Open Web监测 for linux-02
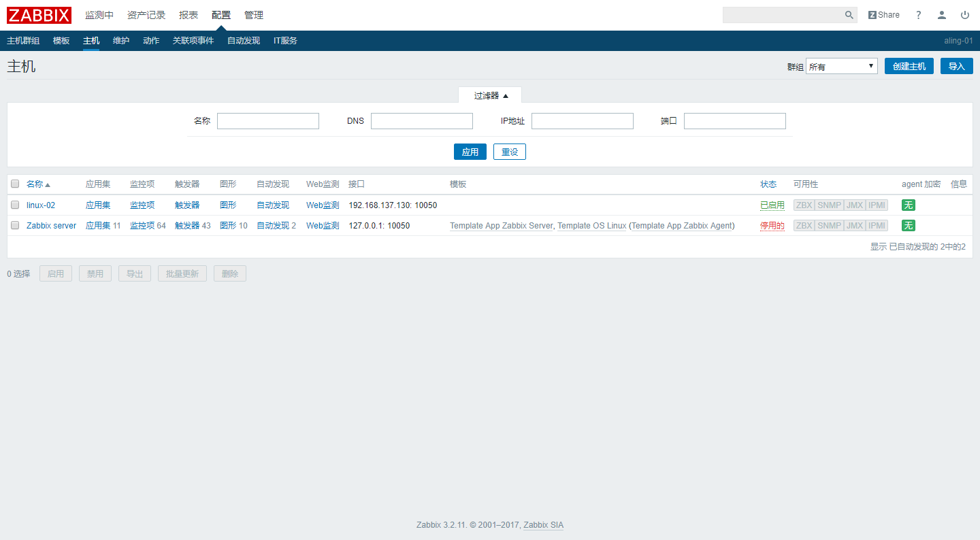The width and height of the screenshot is (980, 540). [x=323, y=205]
